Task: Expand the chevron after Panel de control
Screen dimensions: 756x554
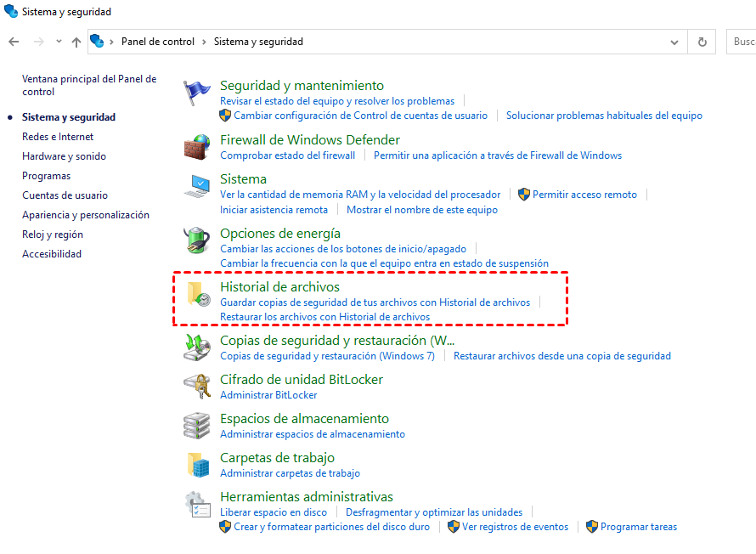Action: pos(204,42)
